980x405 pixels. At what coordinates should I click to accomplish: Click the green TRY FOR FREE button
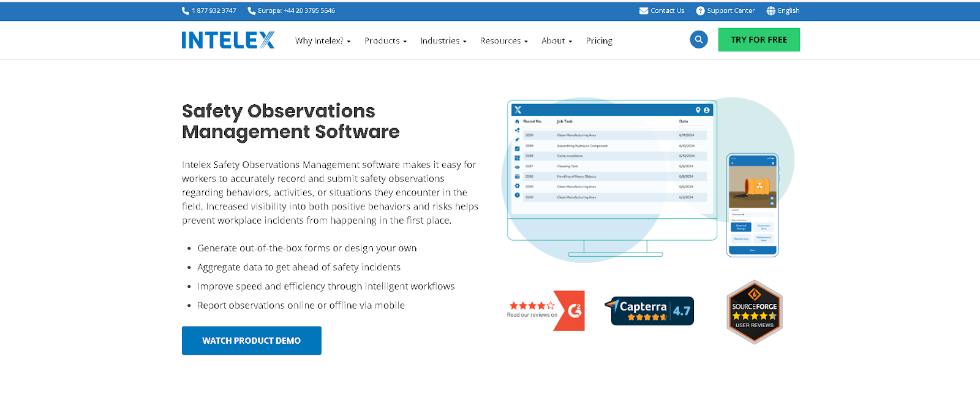point(759,40)
